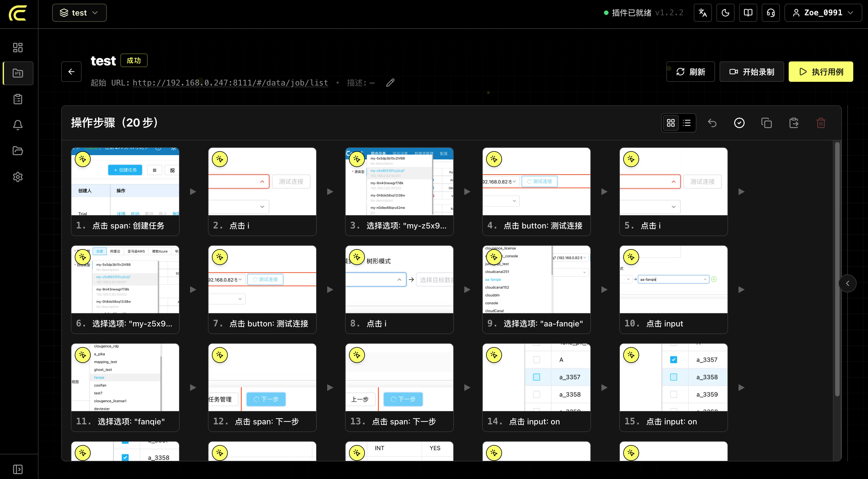Switch to grid view of steps
The height and width of the screenshot is (479, 868).
tap(671, 123)
